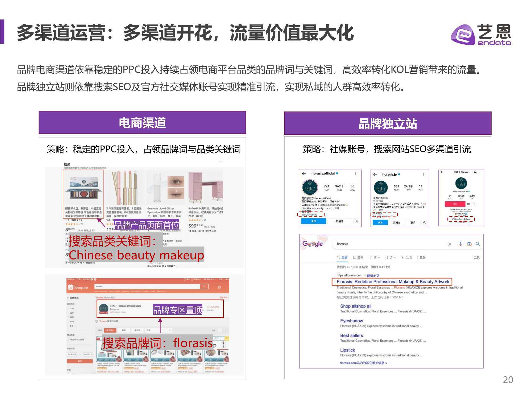The width and height of the screenshot is (532, 399).
Task: Click 翻译此页 next to florasis.com
Action: point(373,276)
